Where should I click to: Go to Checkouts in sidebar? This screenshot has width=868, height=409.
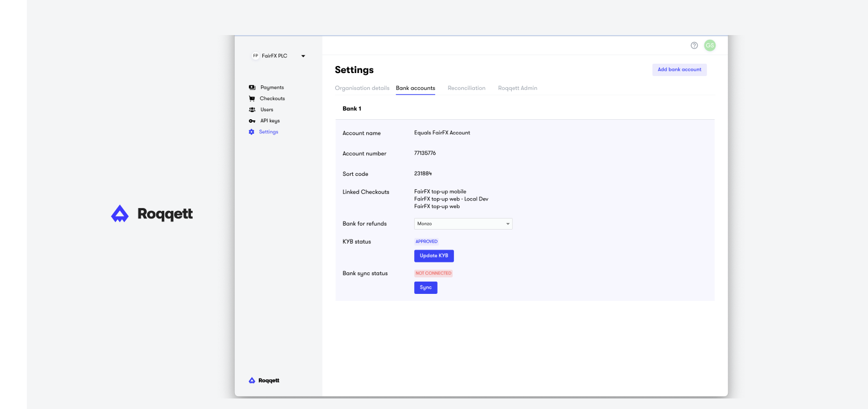272,99
